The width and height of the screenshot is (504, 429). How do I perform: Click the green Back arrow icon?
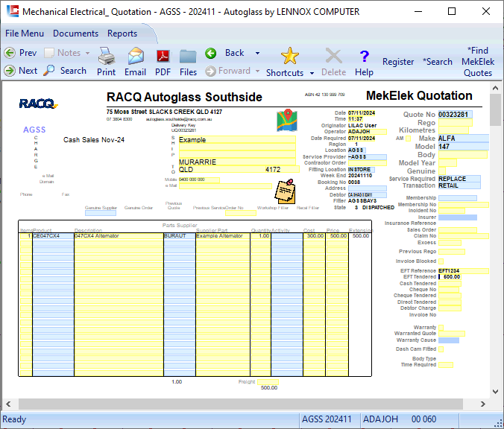(x=211, y=53)
